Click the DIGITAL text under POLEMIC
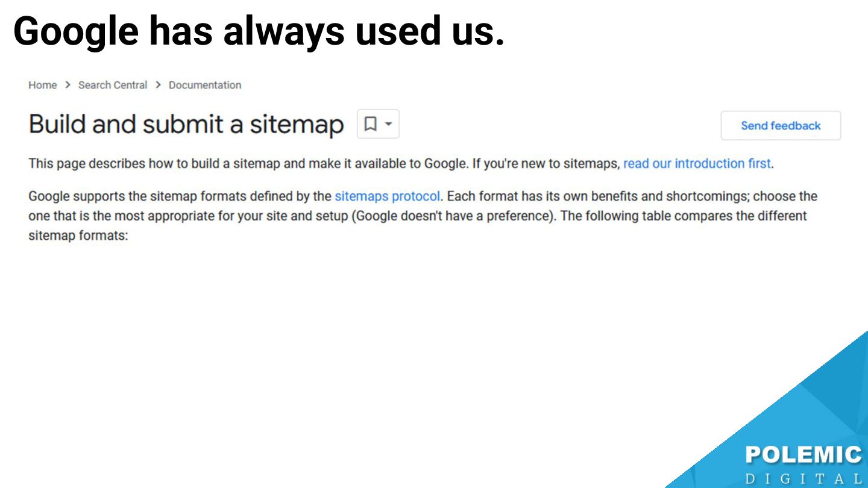 click(804, 479)
